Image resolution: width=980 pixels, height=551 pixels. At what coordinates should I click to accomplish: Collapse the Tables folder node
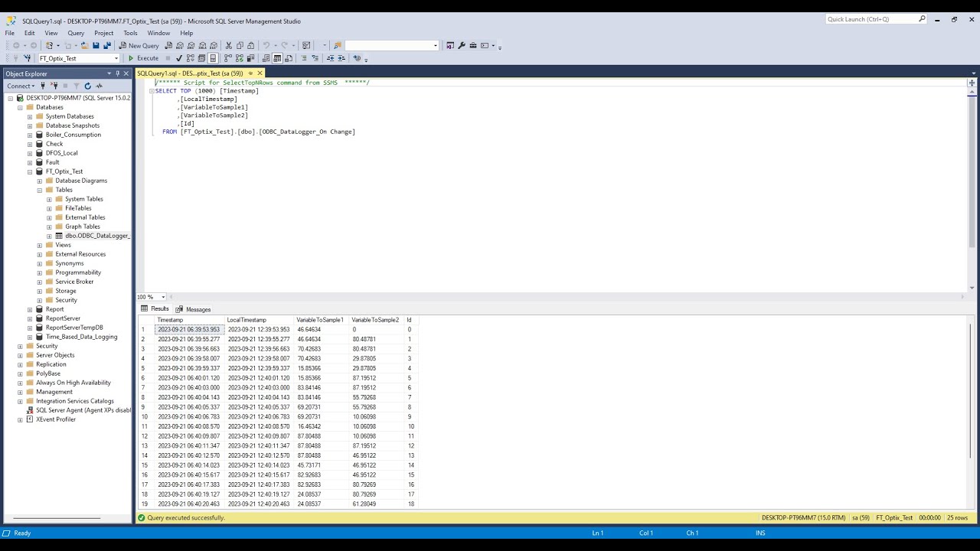click(x=40, y=190)
